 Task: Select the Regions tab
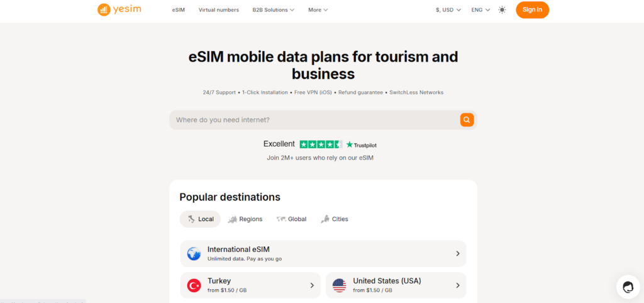[x=245, y=219]
